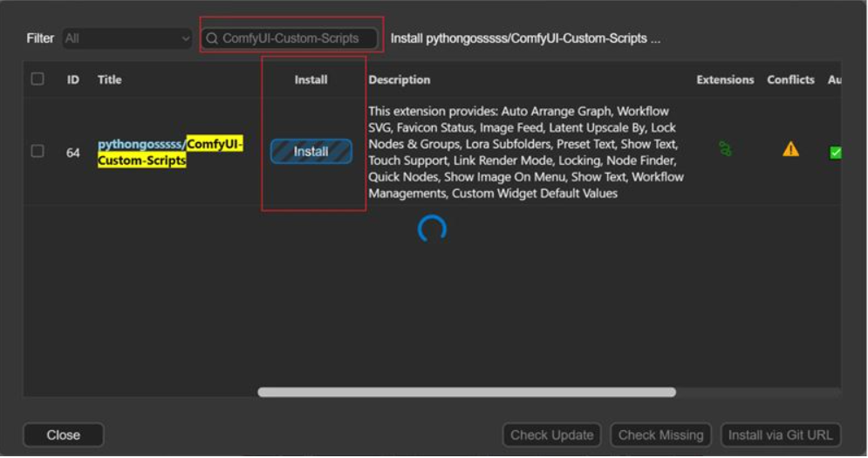868x458 pixels.
Task: Click the ComfyUI-Custom-Scripts search field
Action: click(290, 38)
